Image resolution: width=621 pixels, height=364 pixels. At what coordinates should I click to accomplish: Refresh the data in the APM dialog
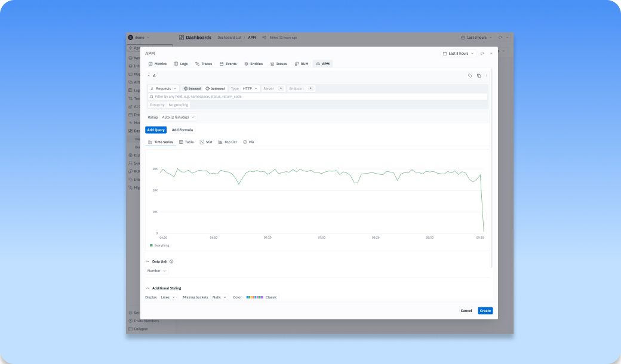pyautogui.click(x=482, y=54)
